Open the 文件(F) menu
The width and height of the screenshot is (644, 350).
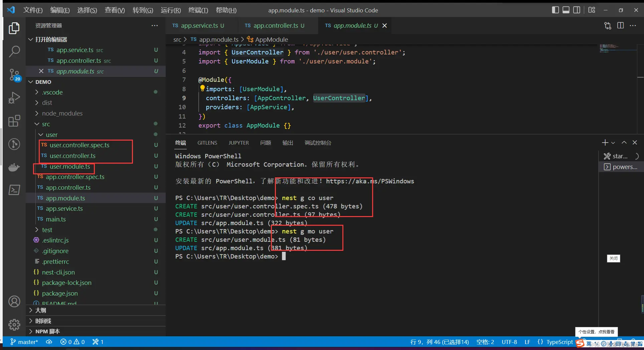[33, 10]
